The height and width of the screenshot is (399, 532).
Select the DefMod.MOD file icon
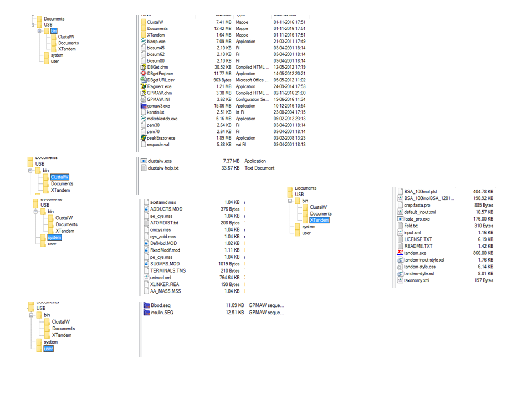point(146,243)
